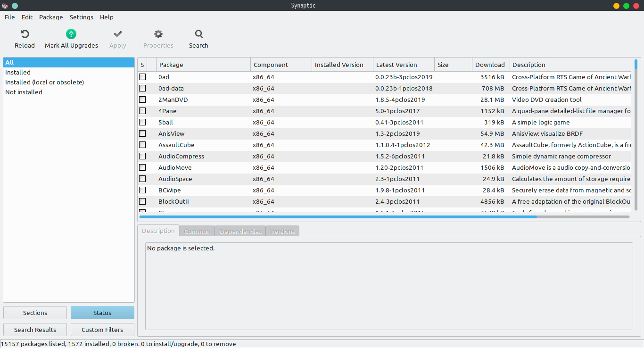Toggle the AudioCompress status checkbox

click(142, 156)
